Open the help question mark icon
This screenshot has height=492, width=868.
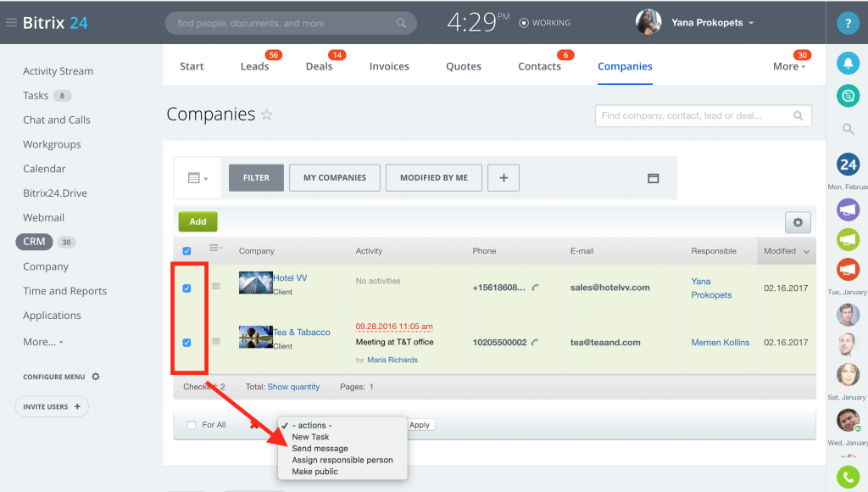point(848,23)
